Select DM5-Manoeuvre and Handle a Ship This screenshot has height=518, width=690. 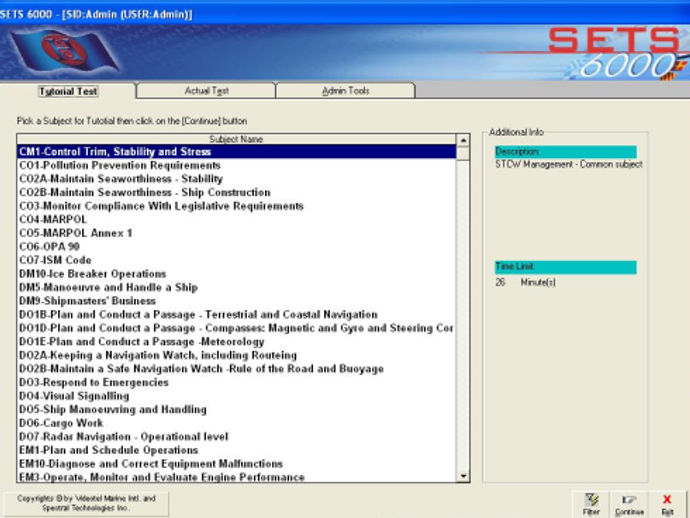click(x=237, y=287)
